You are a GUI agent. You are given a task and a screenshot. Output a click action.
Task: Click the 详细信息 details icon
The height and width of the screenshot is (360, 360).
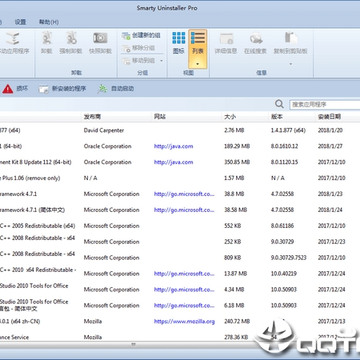pyautogui.click(x=226, y=38)
